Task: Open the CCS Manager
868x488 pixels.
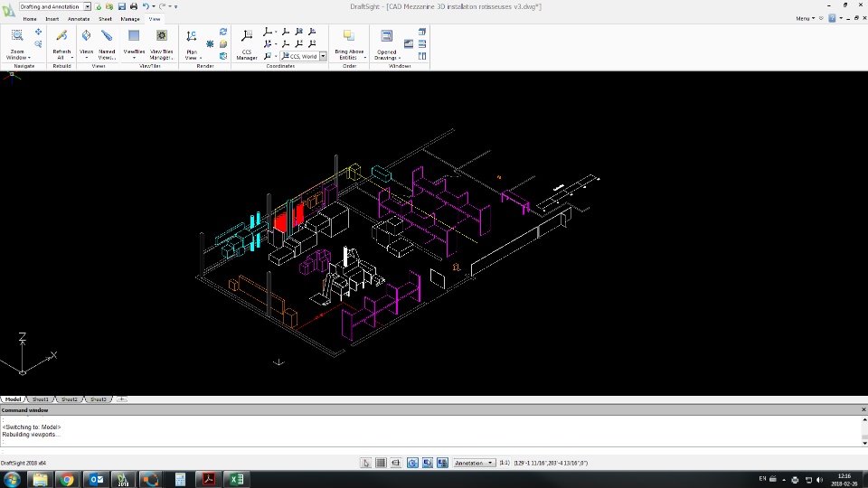Action: (x=247, y=36)
